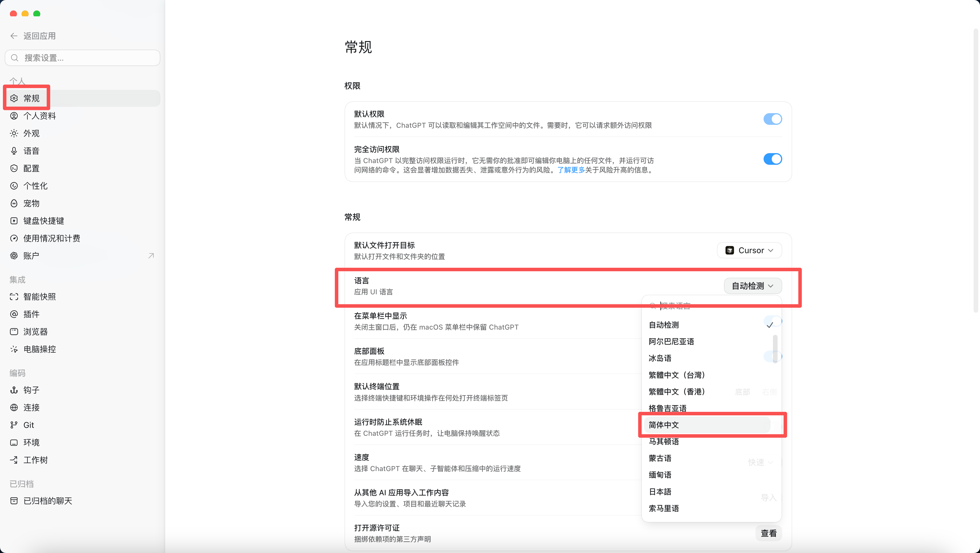The image size is (980, 553).
Task: Open the 个人资料 settings page
Action: coord(82,116)
